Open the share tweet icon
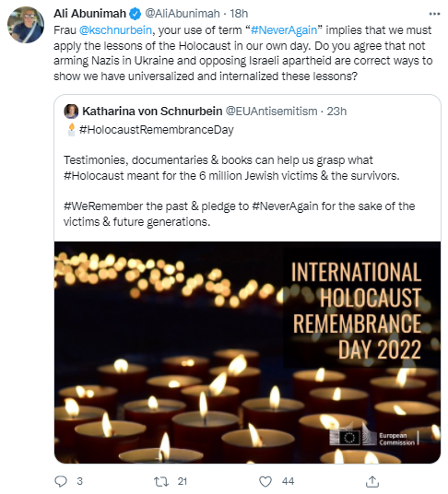The height and width of the screenshot is (494, 448). 372,481
